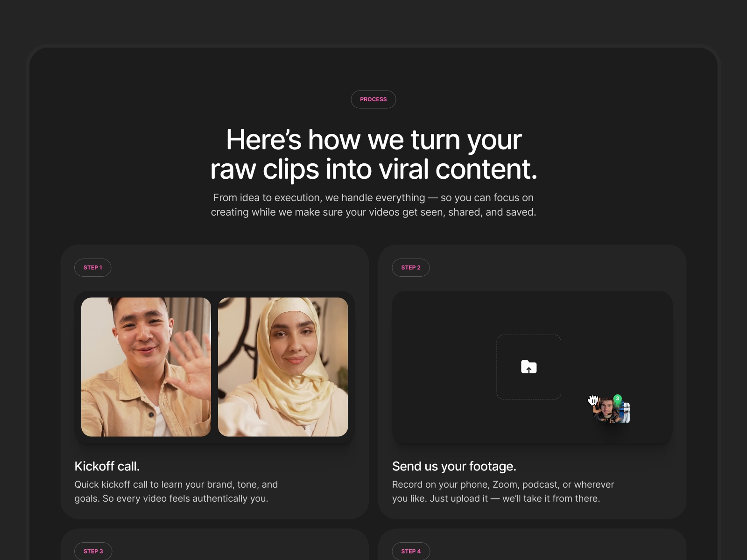
Task: Open the Step 3 card at the bottom
Action: point(214,546)
